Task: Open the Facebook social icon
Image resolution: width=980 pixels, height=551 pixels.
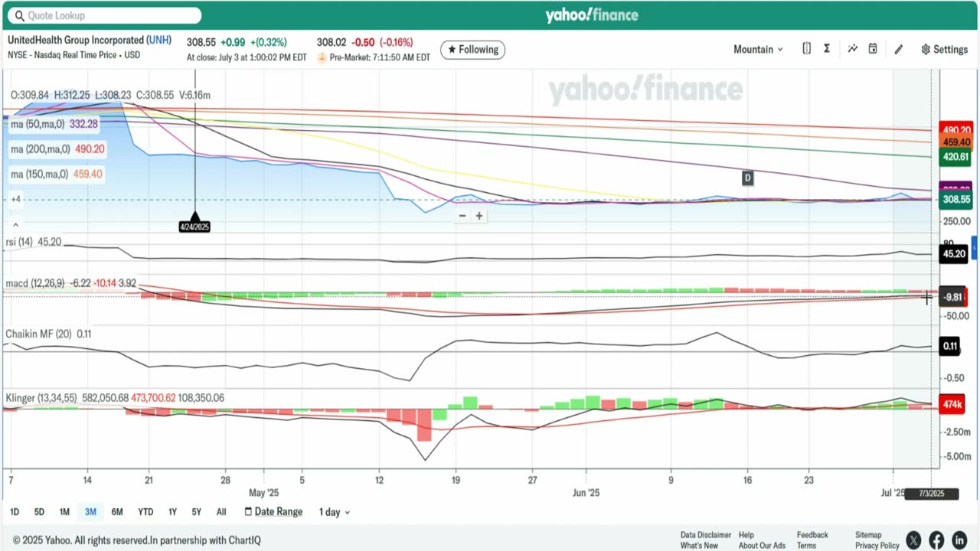Action: pyautogui.click(x=936, y=540)
